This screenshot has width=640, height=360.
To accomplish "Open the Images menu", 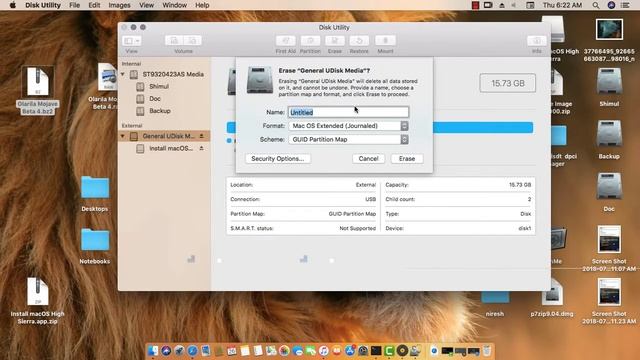I will [120, 5].
